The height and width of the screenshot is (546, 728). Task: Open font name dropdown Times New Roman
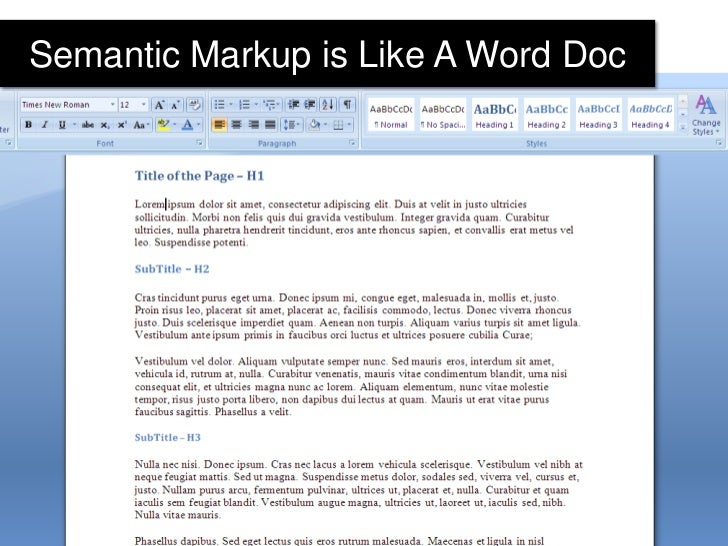tap(112, 104)
